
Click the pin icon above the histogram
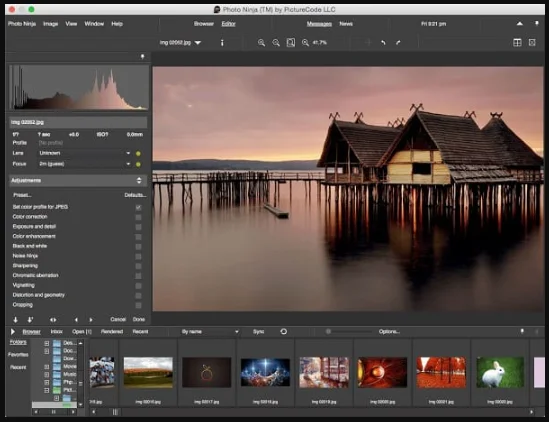pyautogui.click(x=143, y=57)
